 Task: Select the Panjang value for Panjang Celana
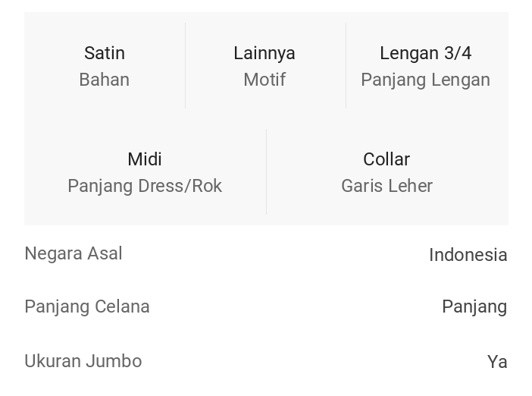pyautogui.click(x=474, y=307)
